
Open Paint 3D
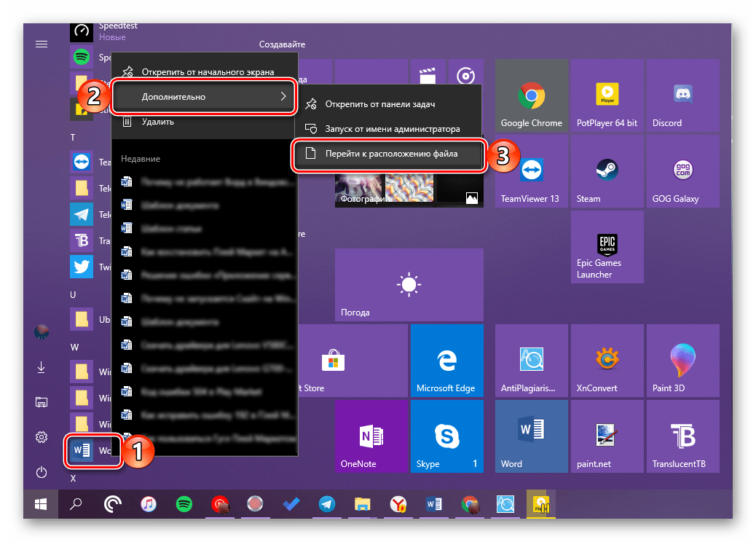[682, 360]
